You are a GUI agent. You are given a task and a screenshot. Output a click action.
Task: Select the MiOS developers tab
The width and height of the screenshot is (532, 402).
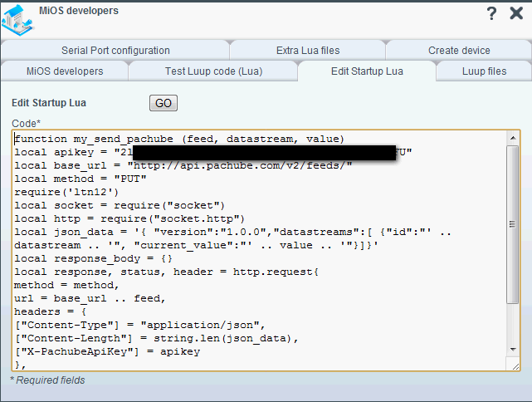pos(65,71)
